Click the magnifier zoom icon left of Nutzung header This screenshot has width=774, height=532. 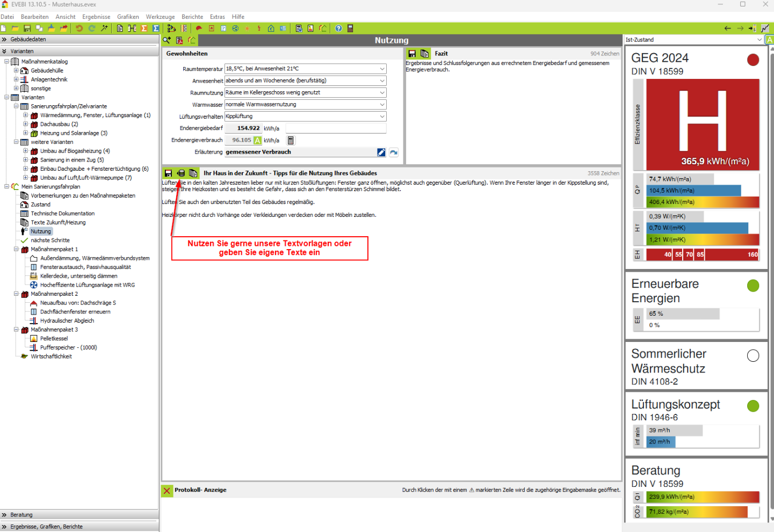167,40
